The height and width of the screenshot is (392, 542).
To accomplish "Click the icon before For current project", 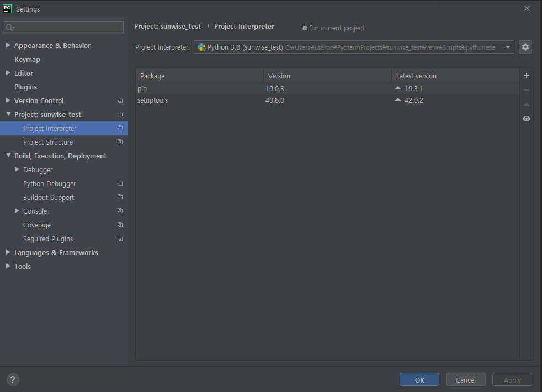I will 304,27.
